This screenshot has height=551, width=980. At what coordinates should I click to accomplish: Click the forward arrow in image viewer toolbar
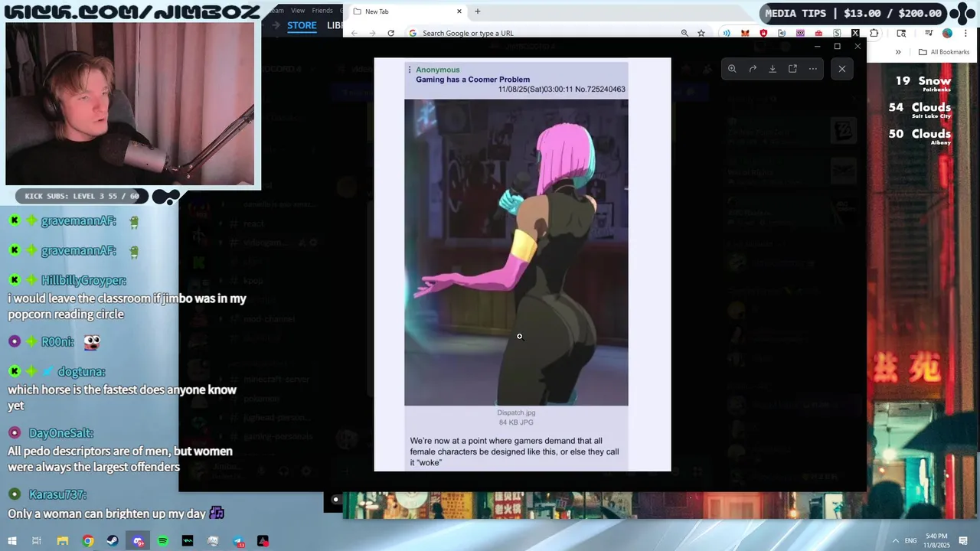[753, 69]
